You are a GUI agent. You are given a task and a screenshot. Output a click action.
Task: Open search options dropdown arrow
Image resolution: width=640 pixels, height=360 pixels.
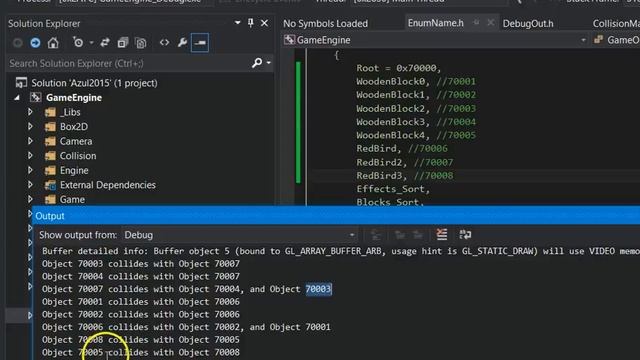click(x=269, y=63)
